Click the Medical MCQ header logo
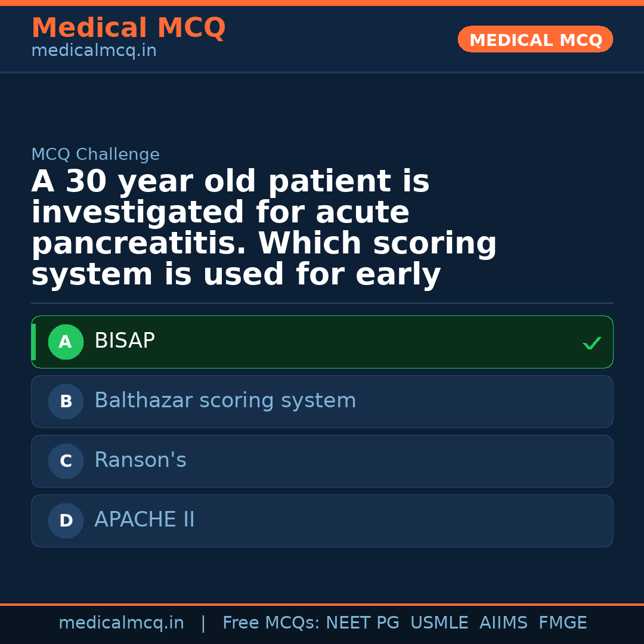 point(128,27)
